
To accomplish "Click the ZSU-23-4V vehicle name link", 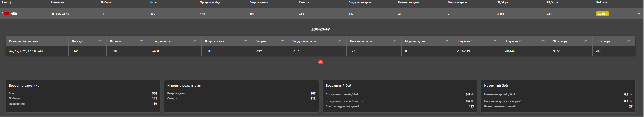I will [x=63, y=14].
